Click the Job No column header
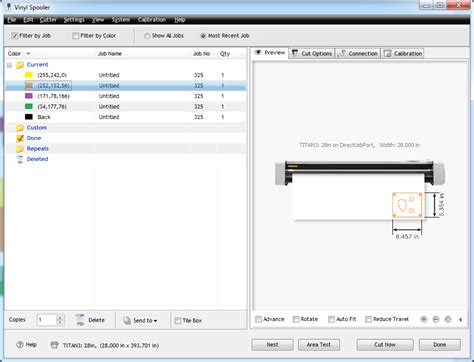This screenshot has height=362, width=474. (202, 54)
